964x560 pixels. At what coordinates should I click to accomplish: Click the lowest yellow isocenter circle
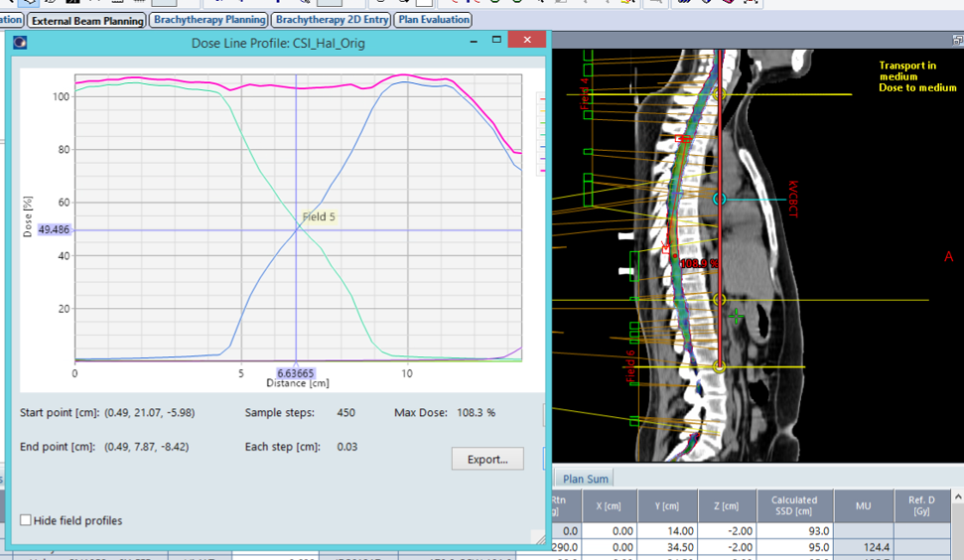(720, 367)
